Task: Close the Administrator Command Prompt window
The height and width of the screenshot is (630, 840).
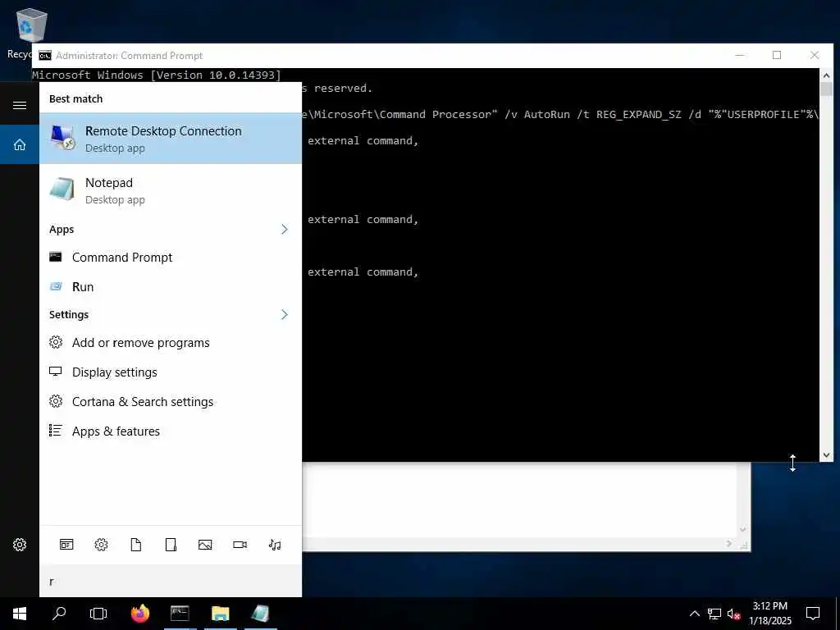Action: pos(815,55)
